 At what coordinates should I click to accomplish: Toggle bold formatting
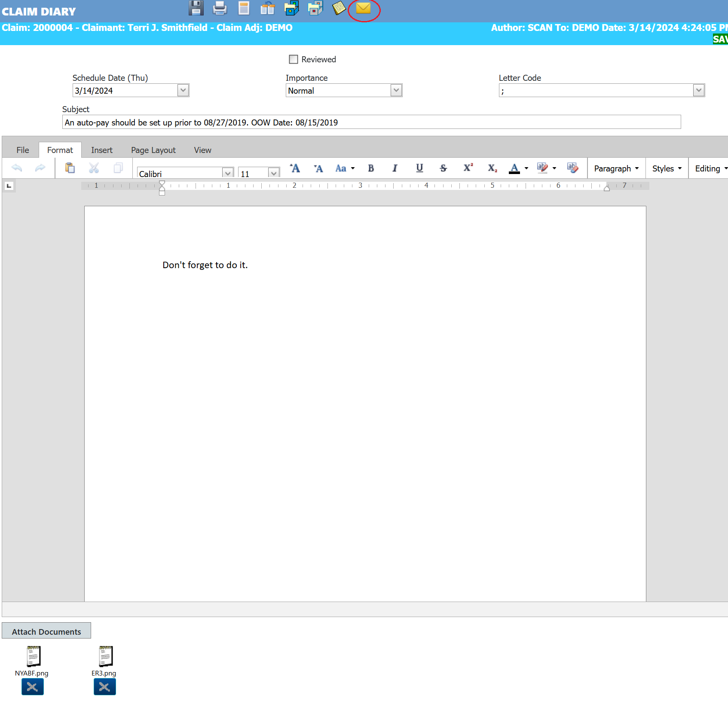(371, 168)
